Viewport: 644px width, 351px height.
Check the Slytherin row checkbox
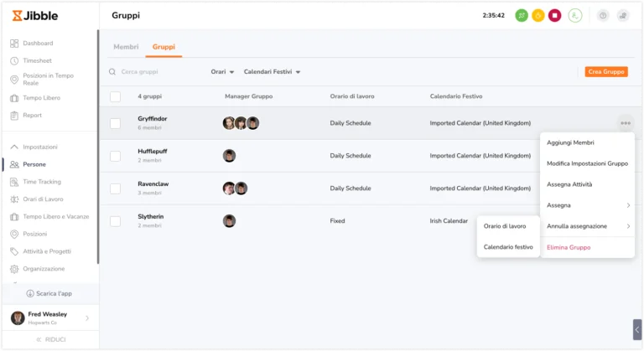[x=116, y=221]
